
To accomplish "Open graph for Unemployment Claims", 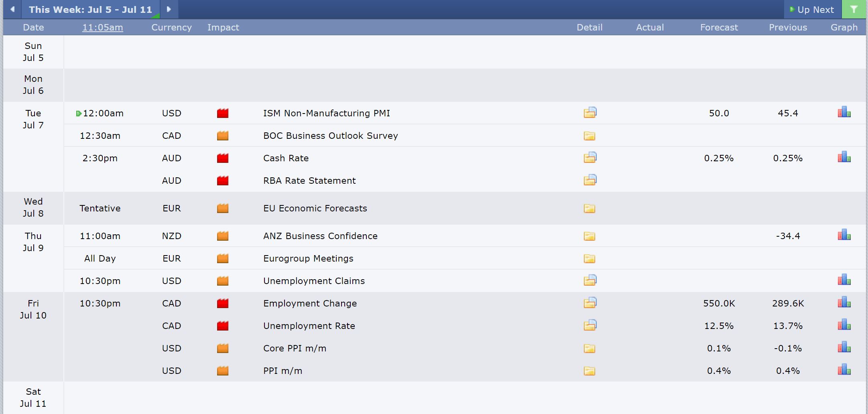I will pos(844,280).
